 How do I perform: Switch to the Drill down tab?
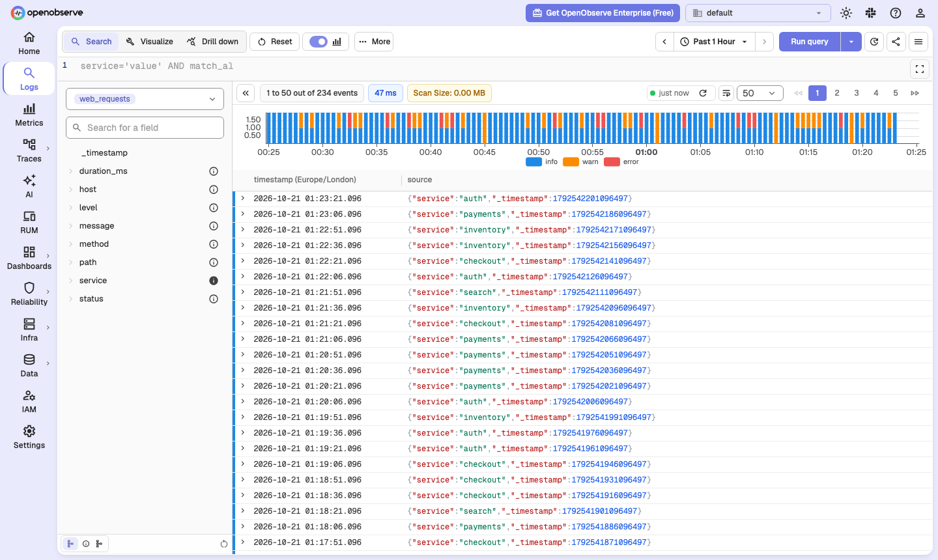point(212,42)
